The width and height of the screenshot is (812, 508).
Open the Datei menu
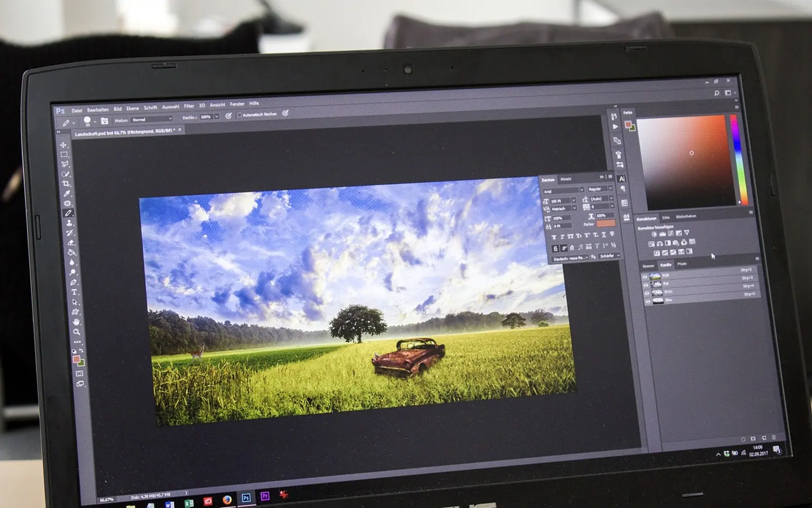[77, 110]
